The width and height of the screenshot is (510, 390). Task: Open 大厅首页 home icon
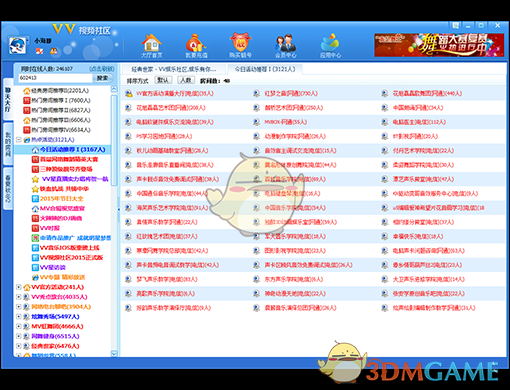click(x=152, y=46)
